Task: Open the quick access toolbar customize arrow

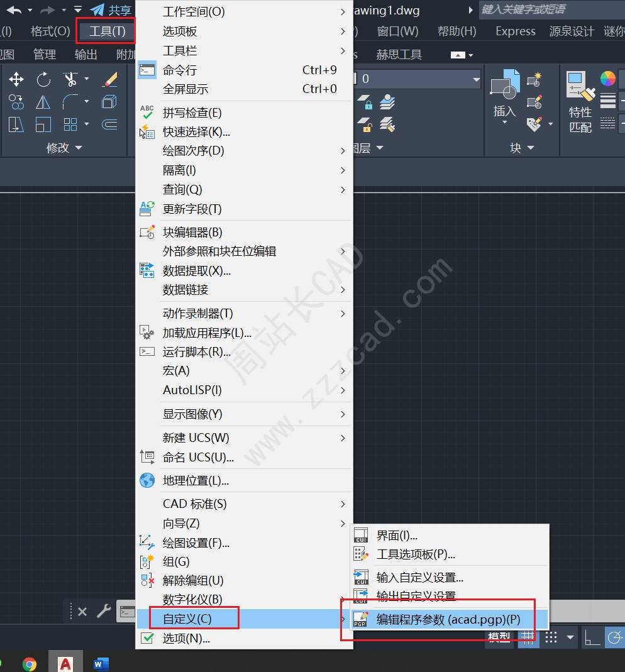Action: (77, 9)
